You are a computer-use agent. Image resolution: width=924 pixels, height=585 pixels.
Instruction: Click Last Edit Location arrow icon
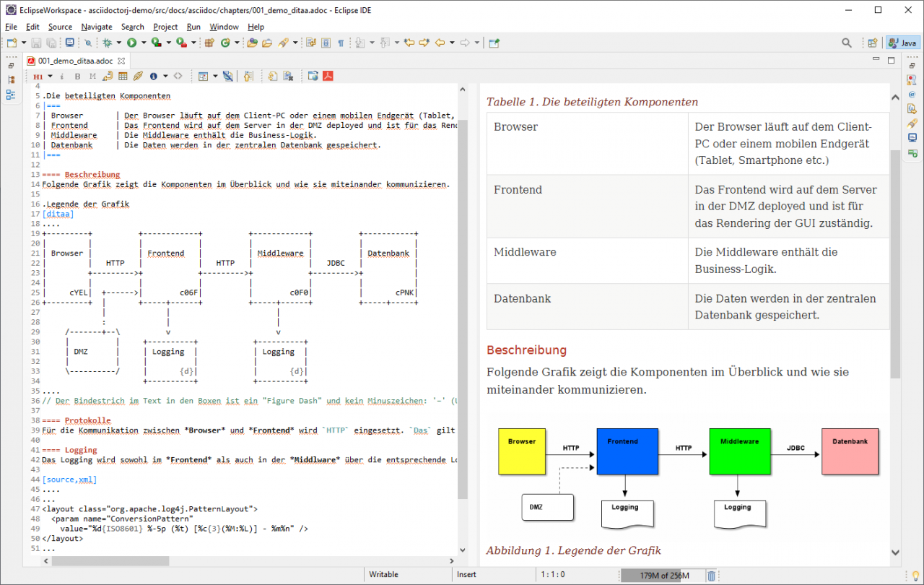coord(409,43)
